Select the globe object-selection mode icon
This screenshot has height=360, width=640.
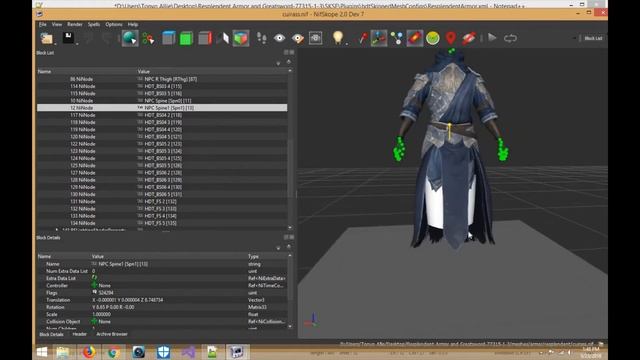tap(130, 38)
